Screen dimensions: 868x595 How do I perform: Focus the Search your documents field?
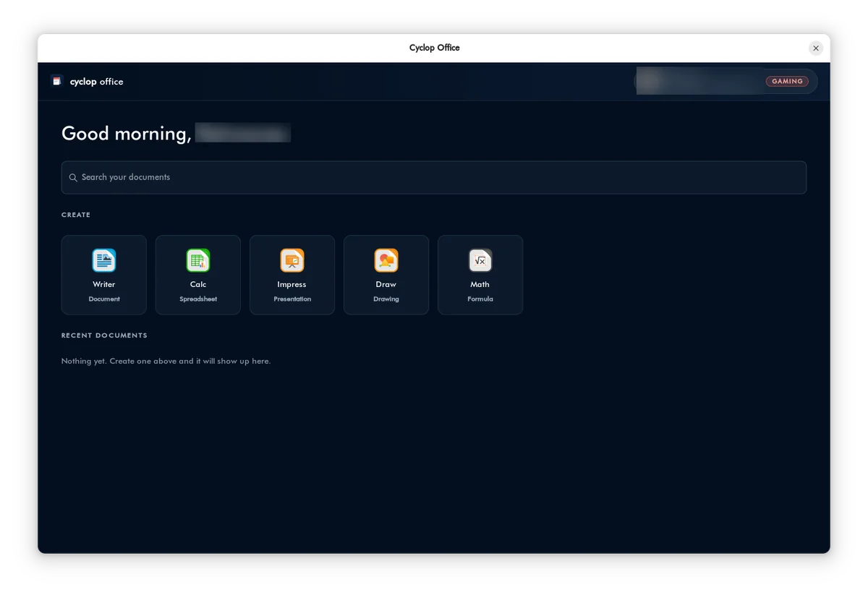[434, 177]
